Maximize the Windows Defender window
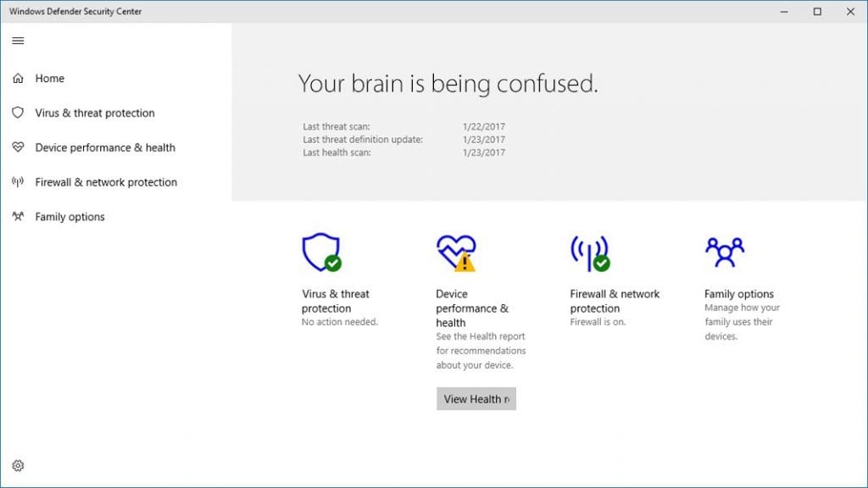The height and width of the screenshot is (488, 868). 817,12
